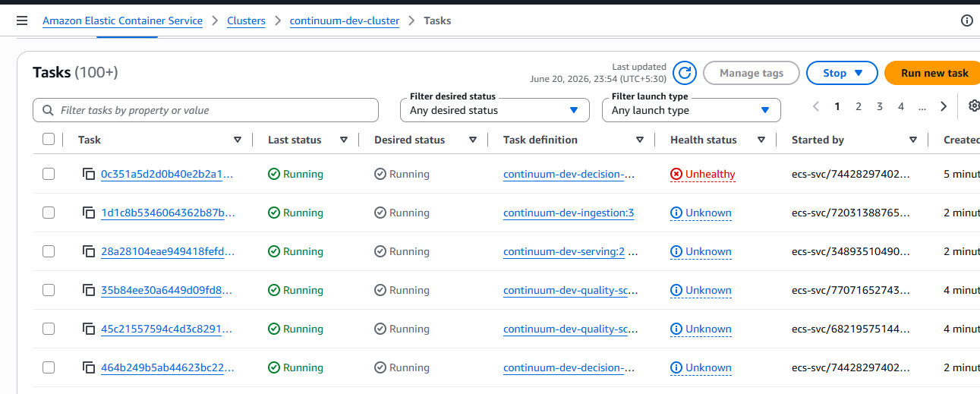
Task: Refresh the tasks list
Action: click(685, 73)
